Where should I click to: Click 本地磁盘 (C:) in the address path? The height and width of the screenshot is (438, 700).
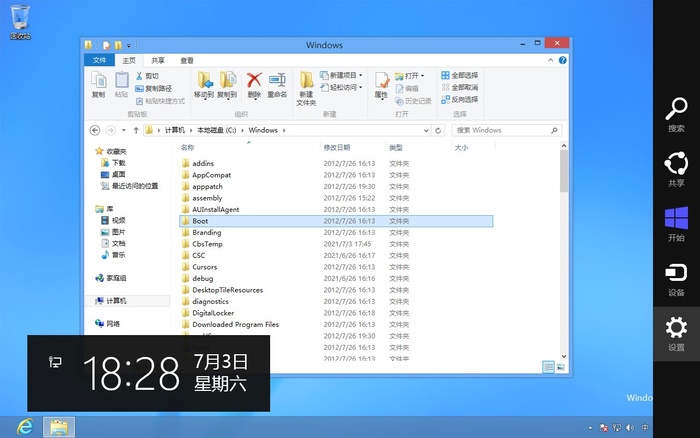pyautogui.click(x=217, y=130)
